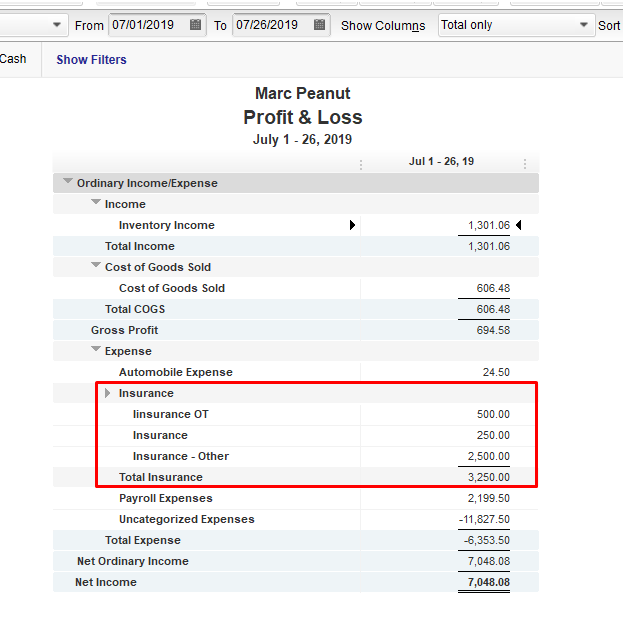
Task: Click the Total Insurance amount 3,250.00
Action: click(489, 477)
